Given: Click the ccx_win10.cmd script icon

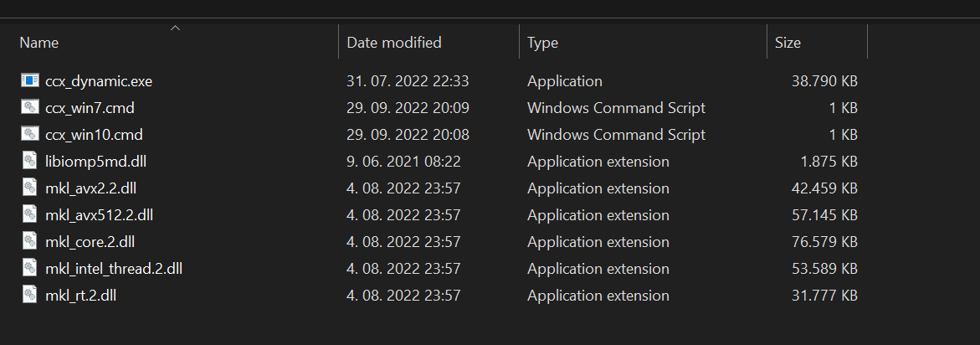Looking at the screenshot, I should tap(30, 134).
